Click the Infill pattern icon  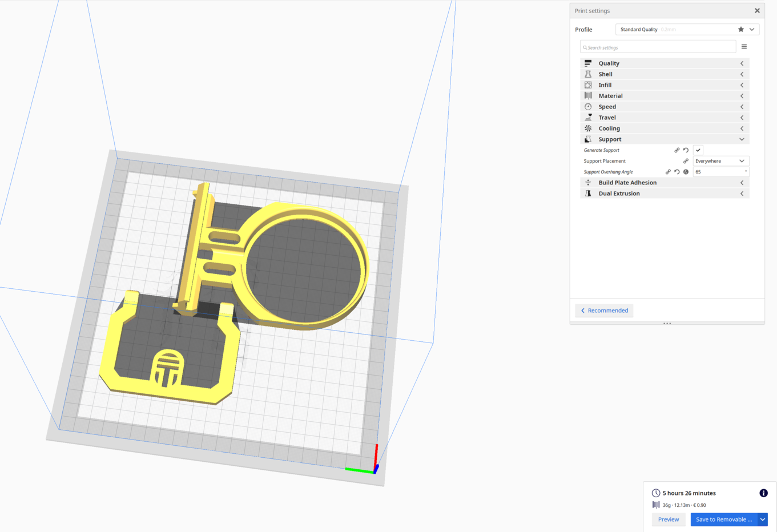(588, 85)
